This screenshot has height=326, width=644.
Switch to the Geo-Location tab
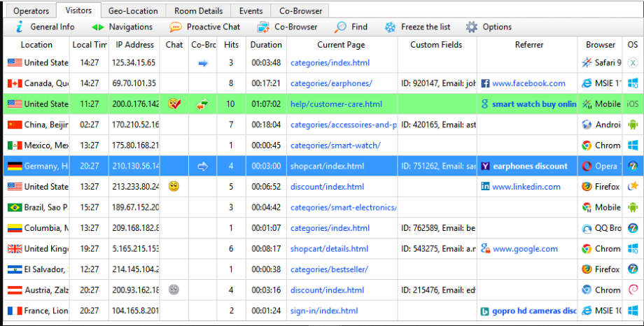pos(133,10)
